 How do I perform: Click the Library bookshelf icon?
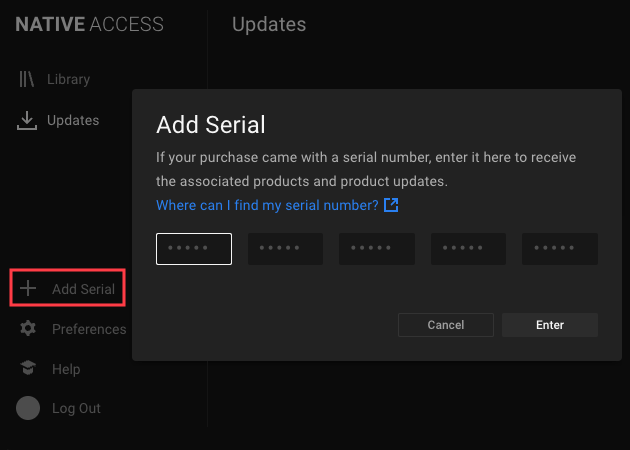pos(27,79)
